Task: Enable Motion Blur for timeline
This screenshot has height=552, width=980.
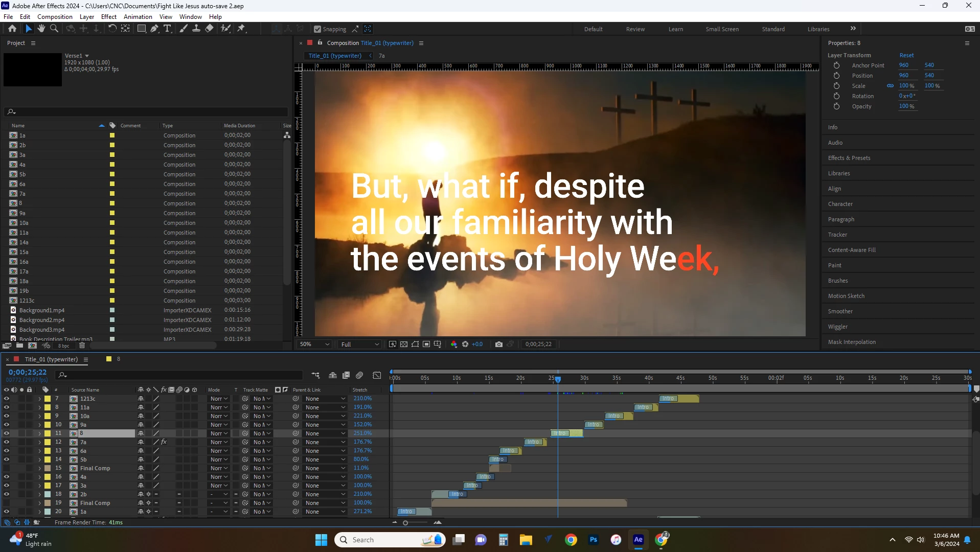Action: [359, 375]
